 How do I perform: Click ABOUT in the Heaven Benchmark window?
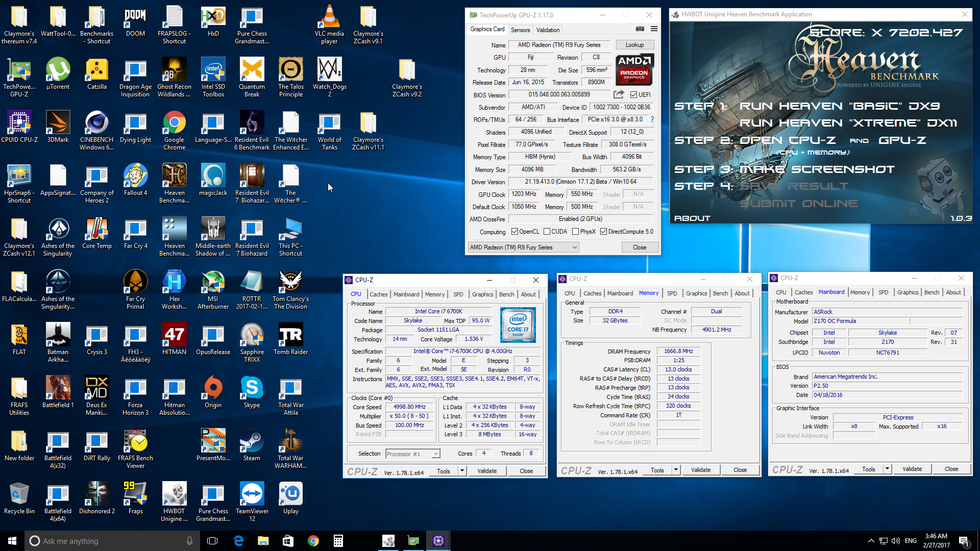692,218
